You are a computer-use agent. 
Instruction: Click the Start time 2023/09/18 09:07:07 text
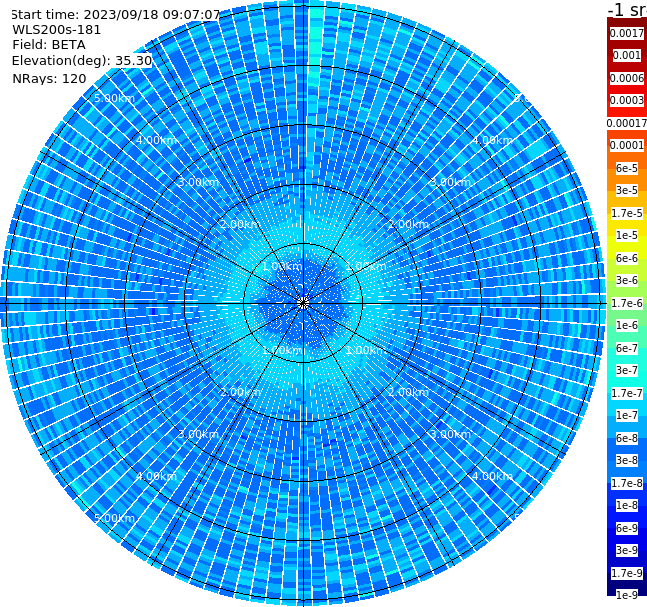click(x=116, y=14)
